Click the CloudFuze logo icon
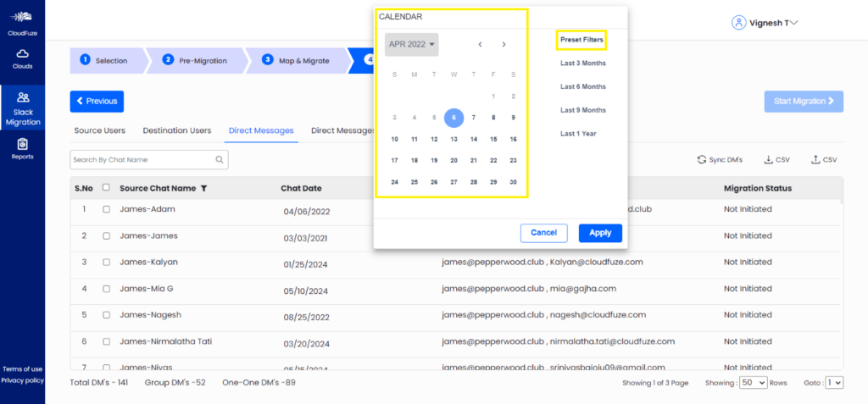 click(x=22, y=18)
